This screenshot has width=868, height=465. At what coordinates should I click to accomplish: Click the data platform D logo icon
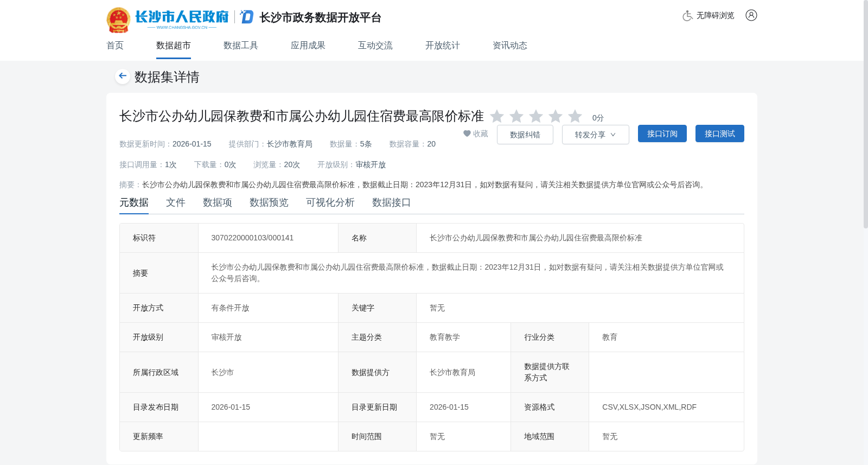[247, 17]
